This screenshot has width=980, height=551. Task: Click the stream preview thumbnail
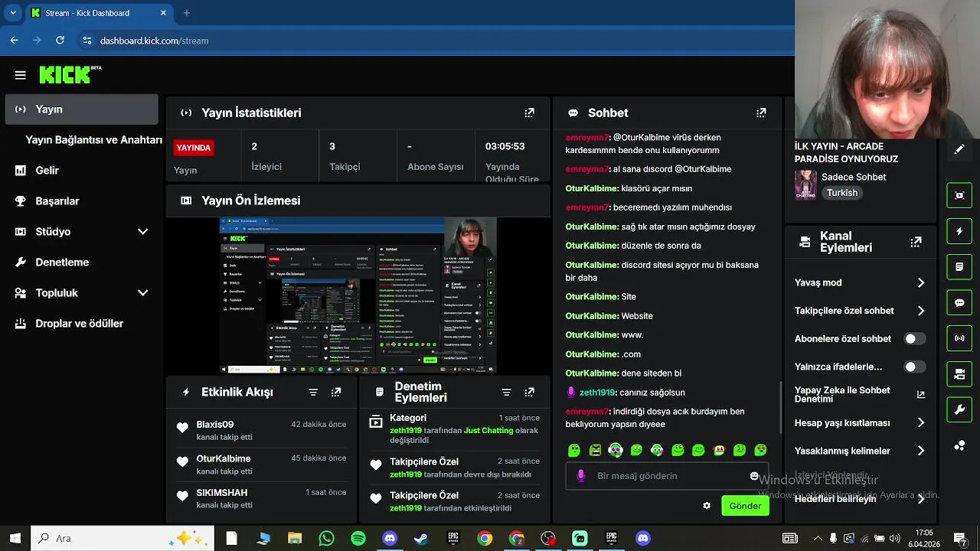(x=358, y=295)
